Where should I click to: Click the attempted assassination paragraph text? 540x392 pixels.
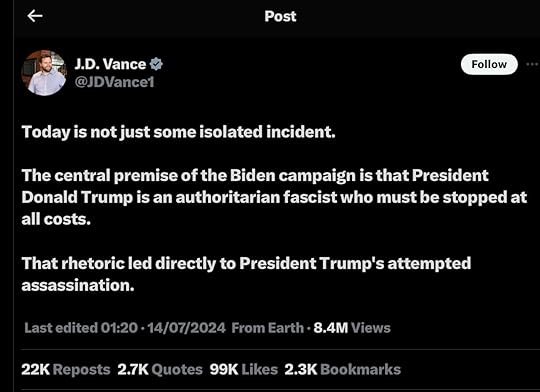point(246,274)
